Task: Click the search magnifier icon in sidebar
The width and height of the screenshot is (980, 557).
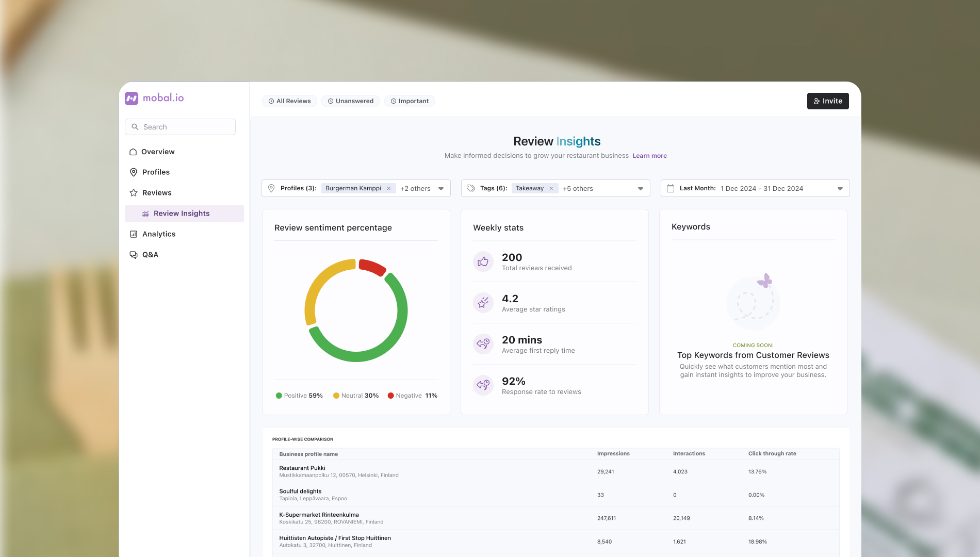Action: [135, 127]
